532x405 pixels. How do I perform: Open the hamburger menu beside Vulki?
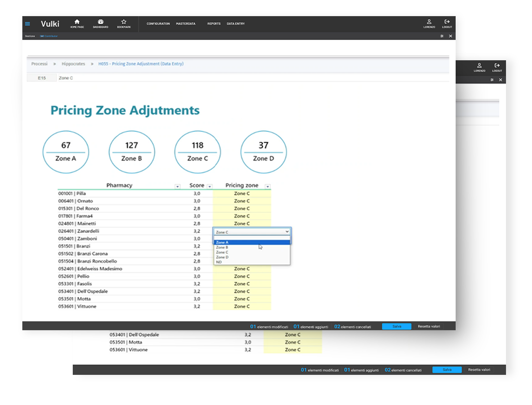pyautogui.click(x=28, y=24)
